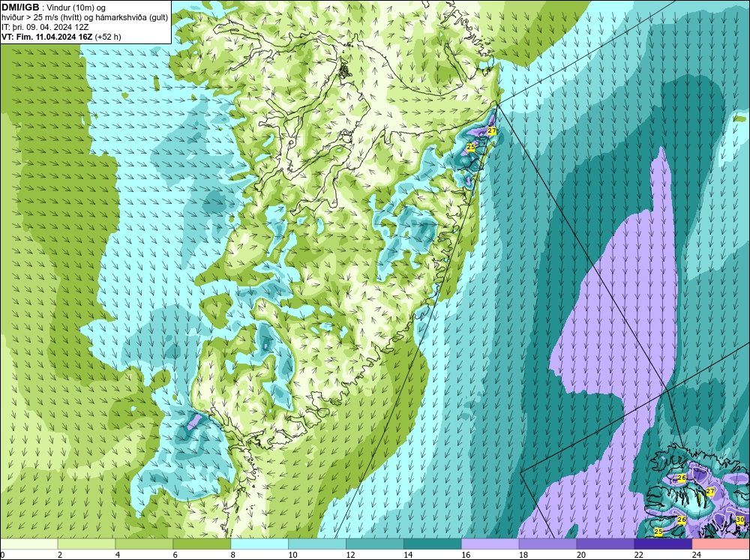Click the legend scale value 0

point(2,555)
